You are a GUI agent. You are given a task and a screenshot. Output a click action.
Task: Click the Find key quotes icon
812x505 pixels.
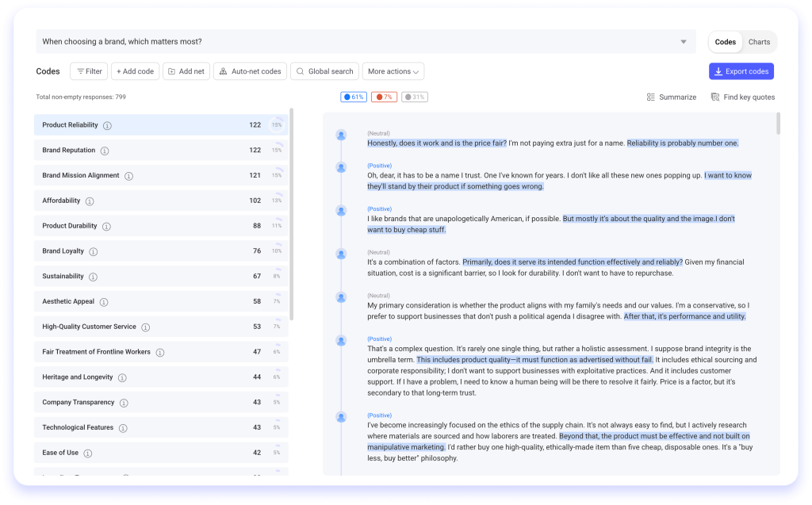(x=716, y=96)
